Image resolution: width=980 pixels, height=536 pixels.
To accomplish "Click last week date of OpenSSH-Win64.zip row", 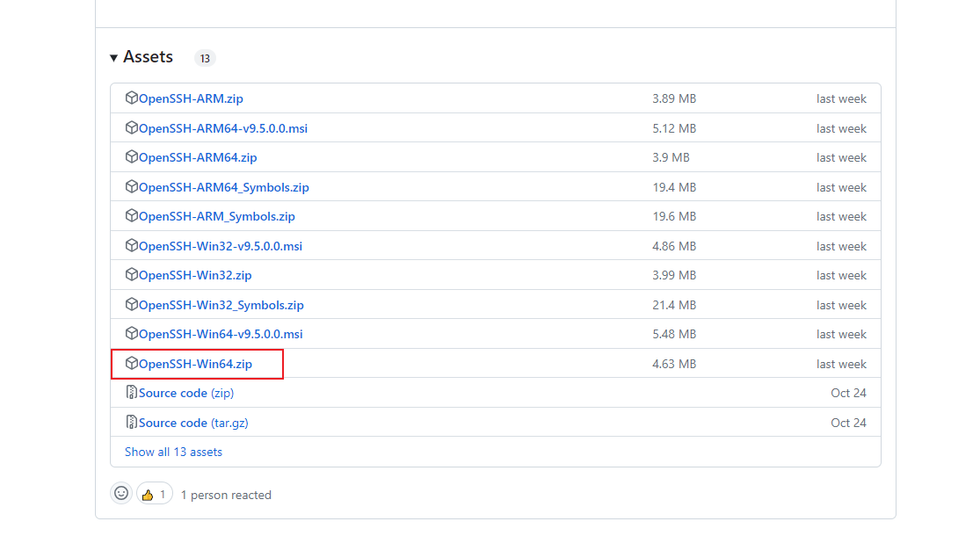I will [841, 364].
